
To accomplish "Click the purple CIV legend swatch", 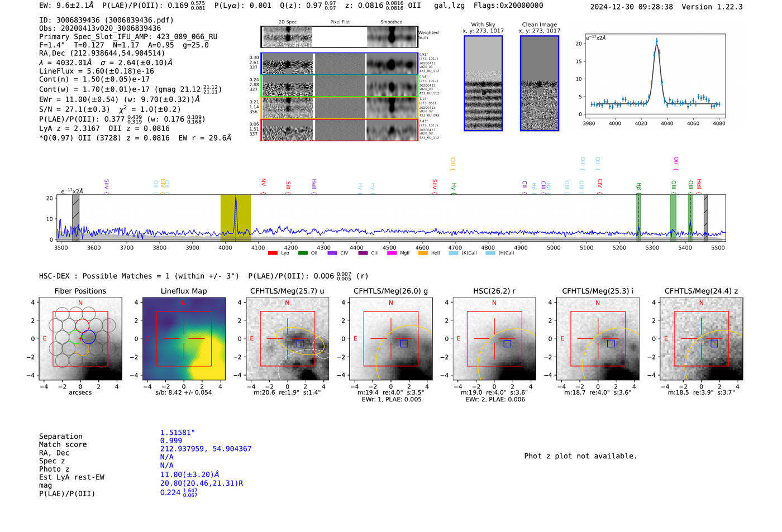I will pyautogui.click(x=332, y=253).
